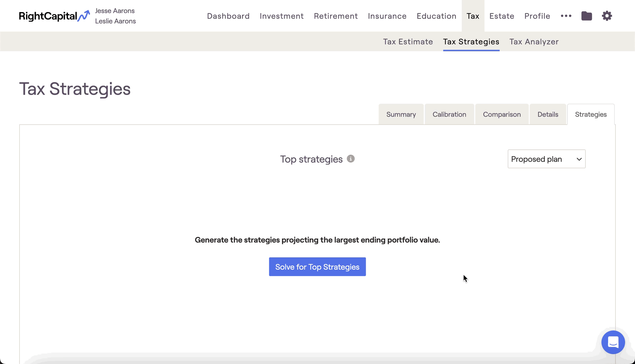Switch to the Calibration tab

click(x=449, y=114)
